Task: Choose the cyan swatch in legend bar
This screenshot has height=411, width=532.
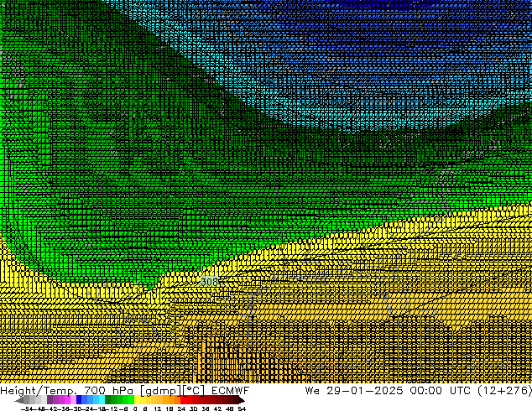Action: [99, 400]
